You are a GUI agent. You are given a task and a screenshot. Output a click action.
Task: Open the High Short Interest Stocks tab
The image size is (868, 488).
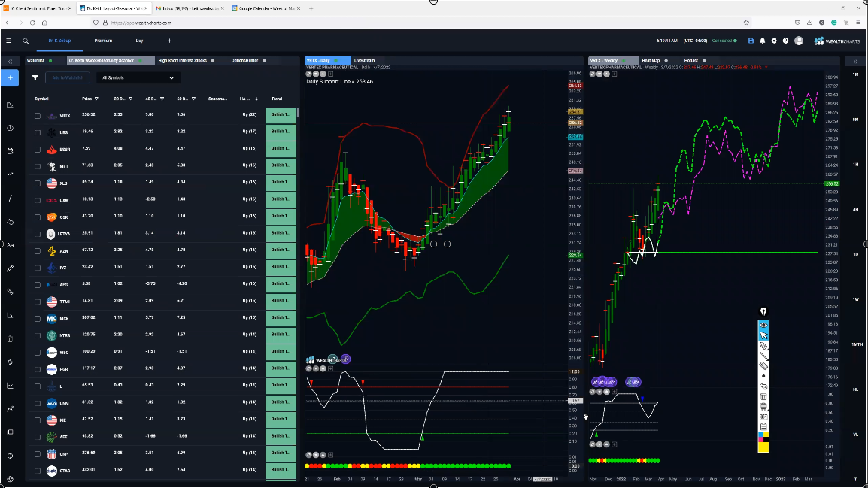(x=183, y=61)
